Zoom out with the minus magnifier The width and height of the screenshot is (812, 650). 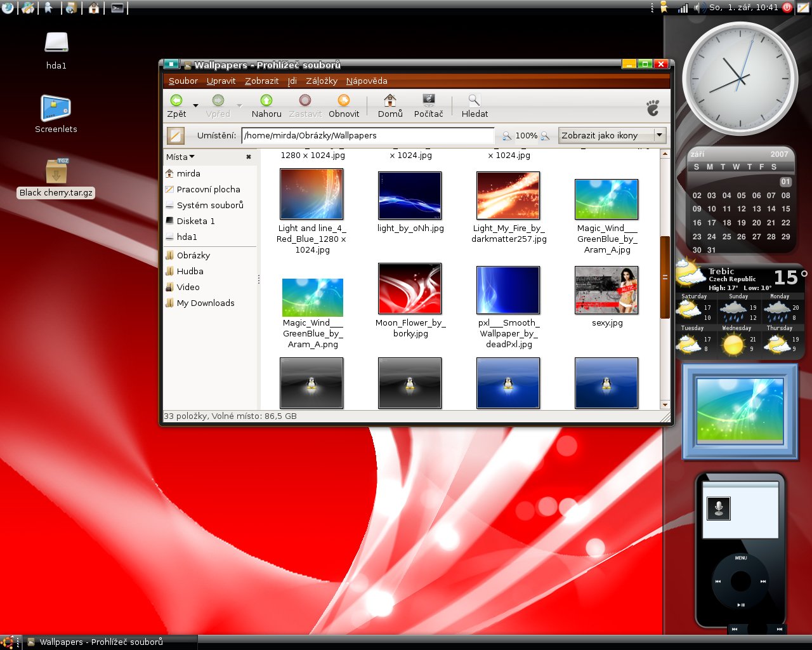(507, 135)
